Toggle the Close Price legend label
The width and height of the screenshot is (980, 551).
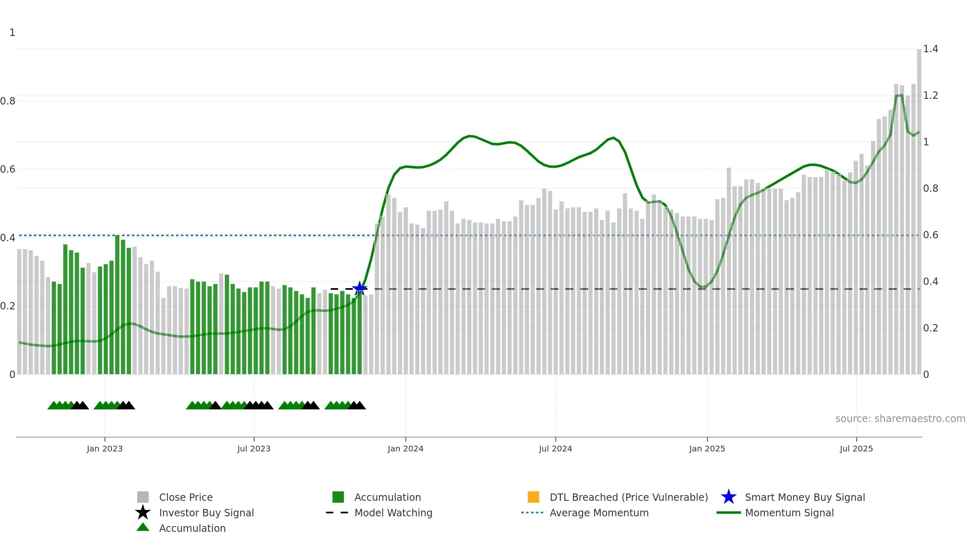pos(186,497)
